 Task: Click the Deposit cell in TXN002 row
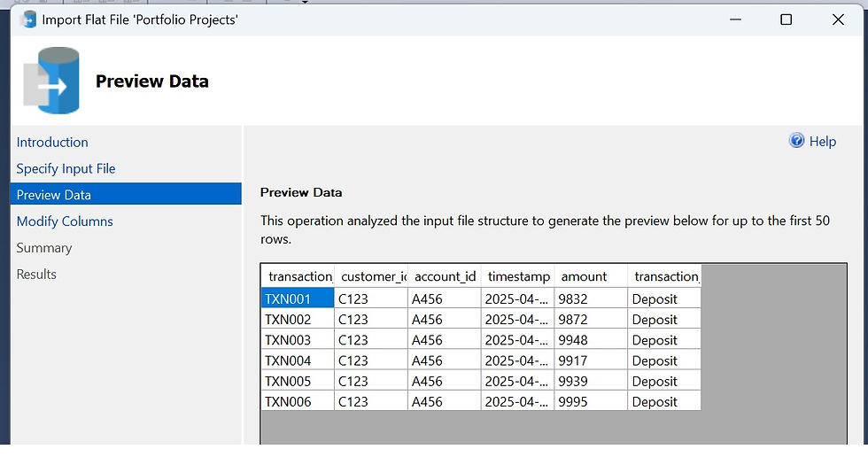664,319
